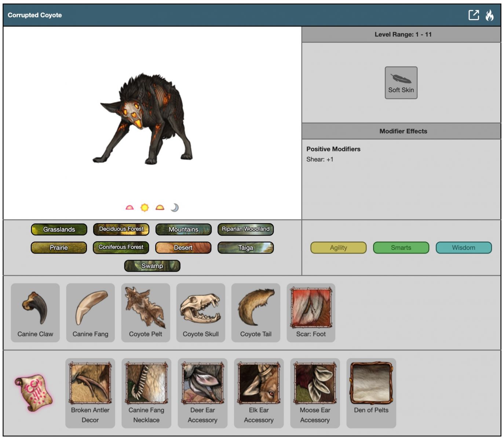Open the external link icon in header

[474, 15]
